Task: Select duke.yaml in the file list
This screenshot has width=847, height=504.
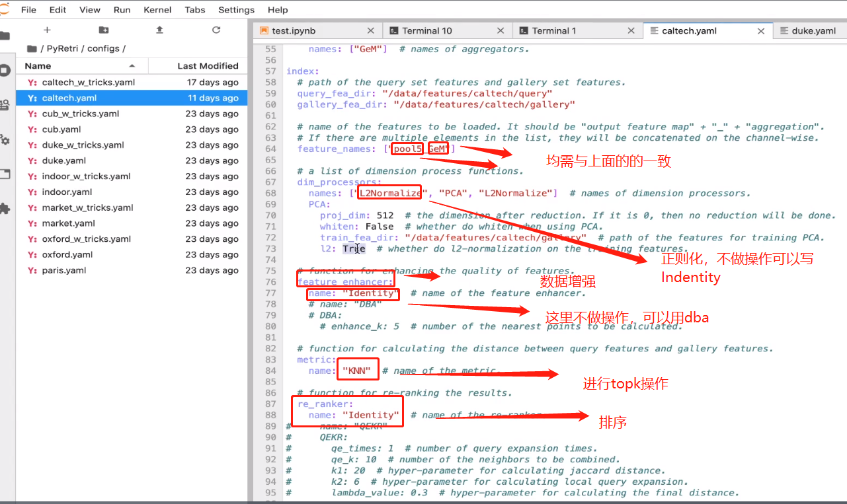Action: pos(132,161)
